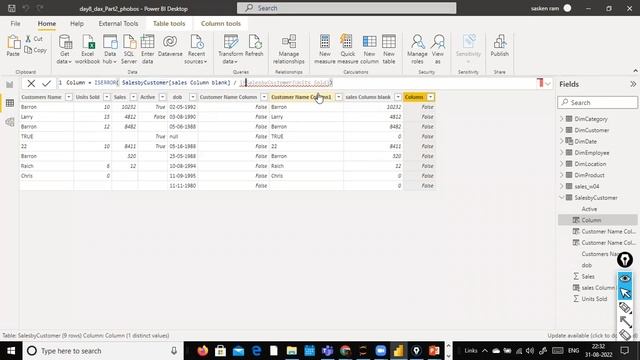The image size is (640, 360).
Task: Open Recent sources list
Action: pos(196,49)
